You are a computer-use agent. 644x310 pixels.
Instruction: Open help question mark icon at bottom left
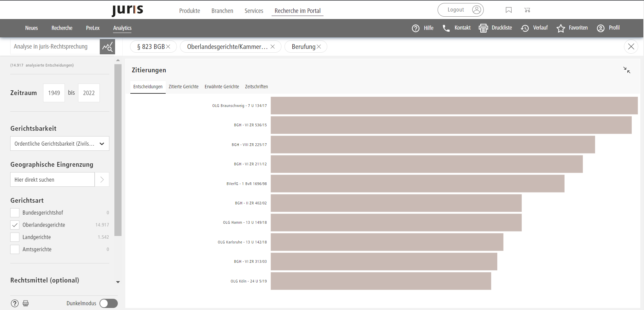[x=15, y=303]
